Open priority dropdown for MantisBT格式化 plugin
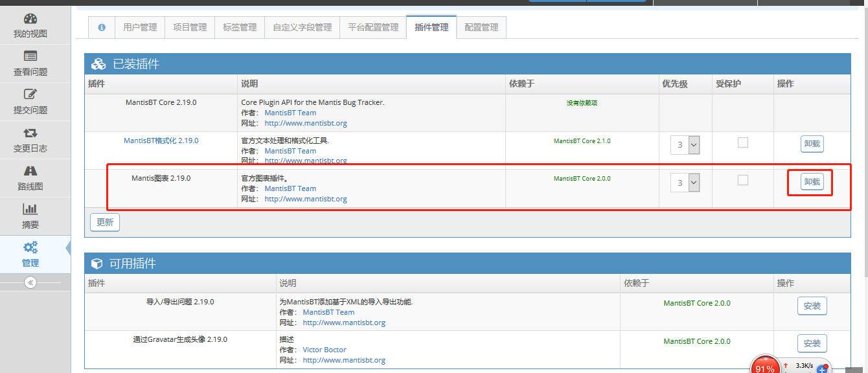The width and height of the screenshot is (868, 373). tap(685, 145)
